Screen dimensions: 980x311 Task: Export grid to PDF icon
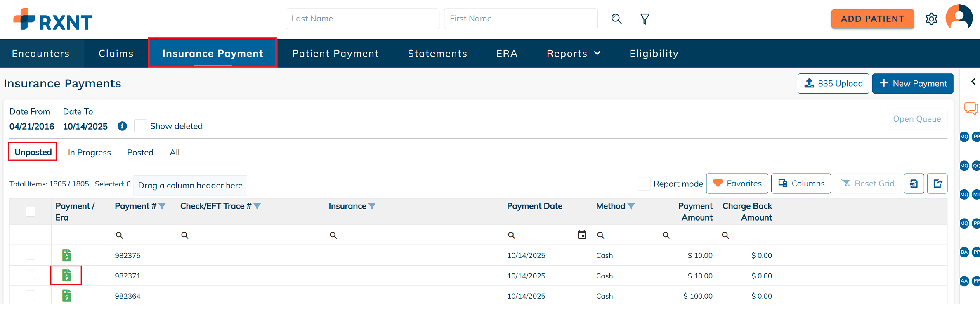(914, 184)
